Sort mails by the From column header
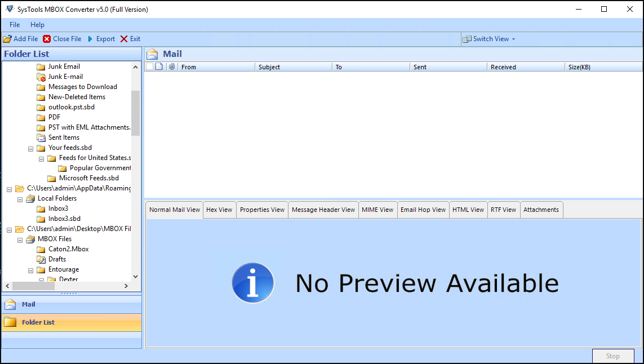 pos(216,67)
